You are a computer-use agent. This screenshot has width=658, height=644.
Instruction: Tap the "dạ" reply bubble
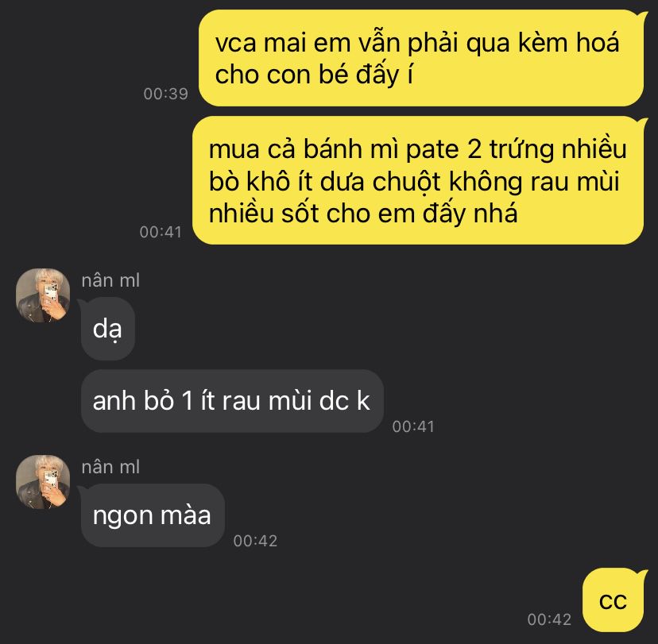pyautogui.click(x=108, y=329)
